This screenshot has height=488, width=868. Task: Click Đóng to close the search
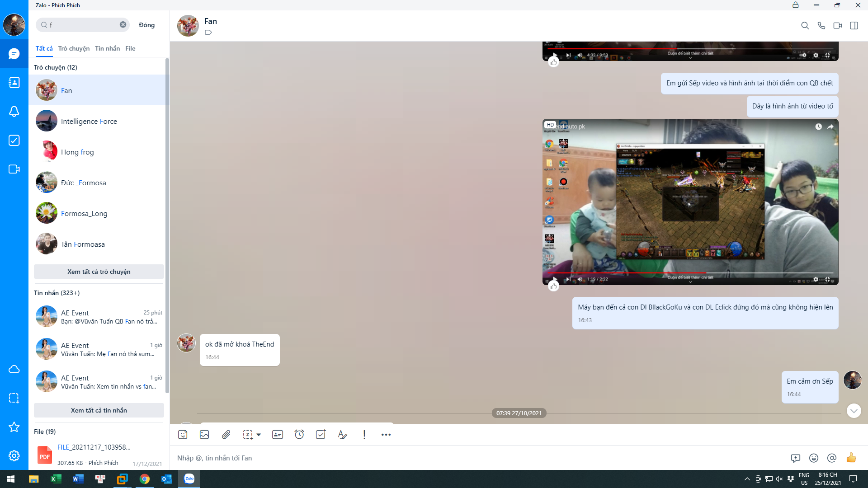click(146, 25)
